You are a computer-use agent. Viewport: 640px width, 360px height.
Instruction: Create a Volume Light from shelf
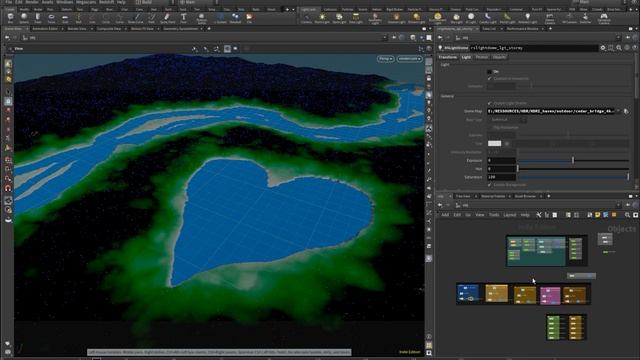click(x=396, y=18)
